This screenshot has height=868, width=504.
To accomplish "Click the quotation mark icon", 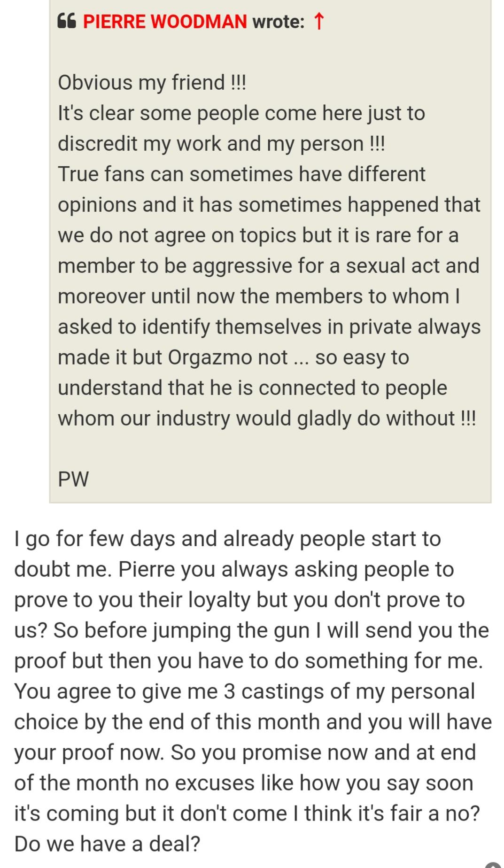I will [67, 22].
